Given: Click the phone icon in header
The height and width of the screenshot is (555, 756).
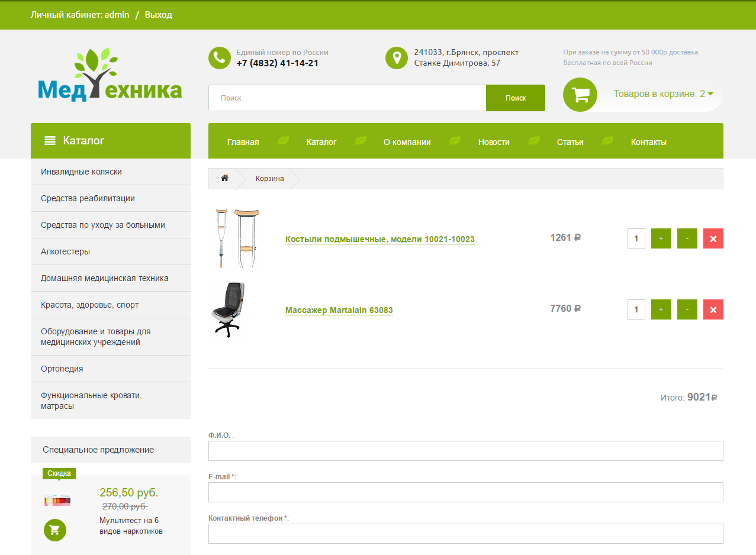Looking at the screenshot, I should [x=219, y=58].
